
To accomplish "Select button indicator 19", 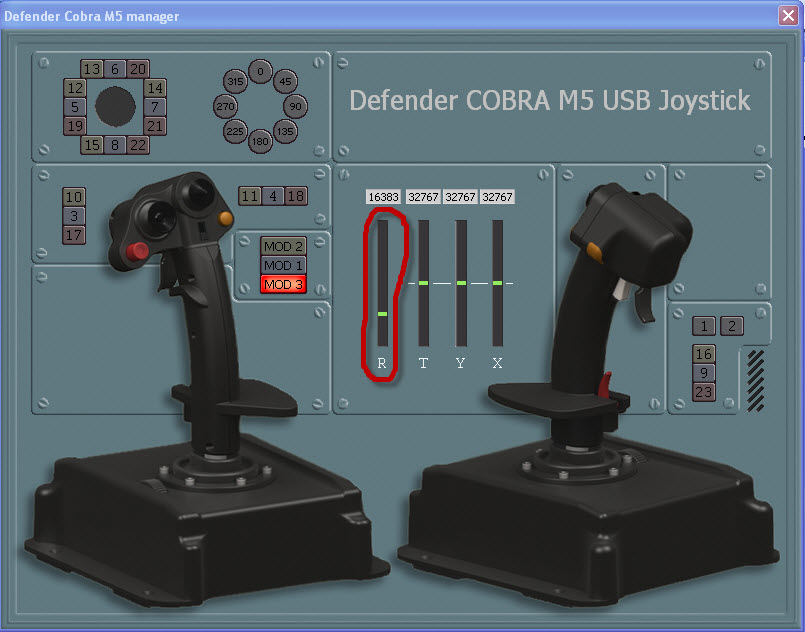I will point(75,126).
